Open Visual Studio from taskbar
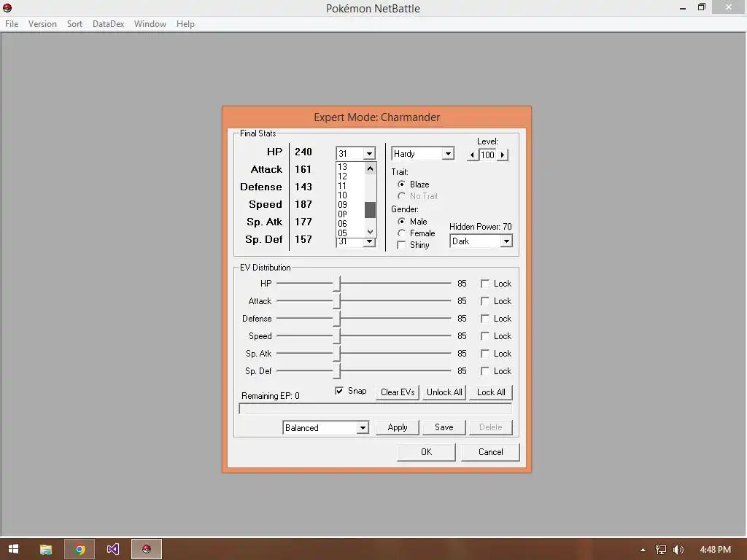The height and width of the screenshot is (560, 747). tap(113, 549)
